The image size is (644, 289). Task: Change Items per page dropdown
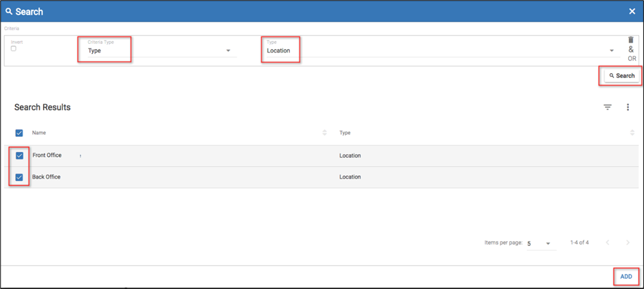point(541,243)
